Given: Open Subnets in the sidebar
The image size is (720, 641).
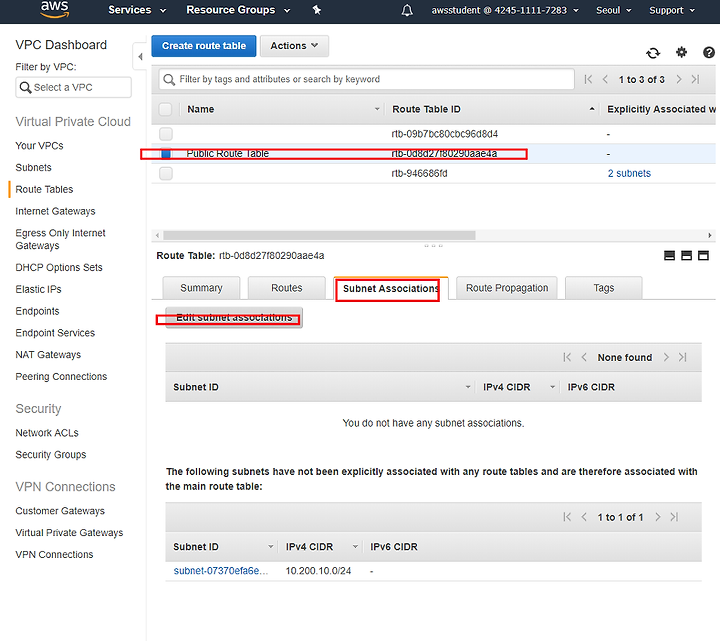Looking at the screenshot, I should 34,168.
